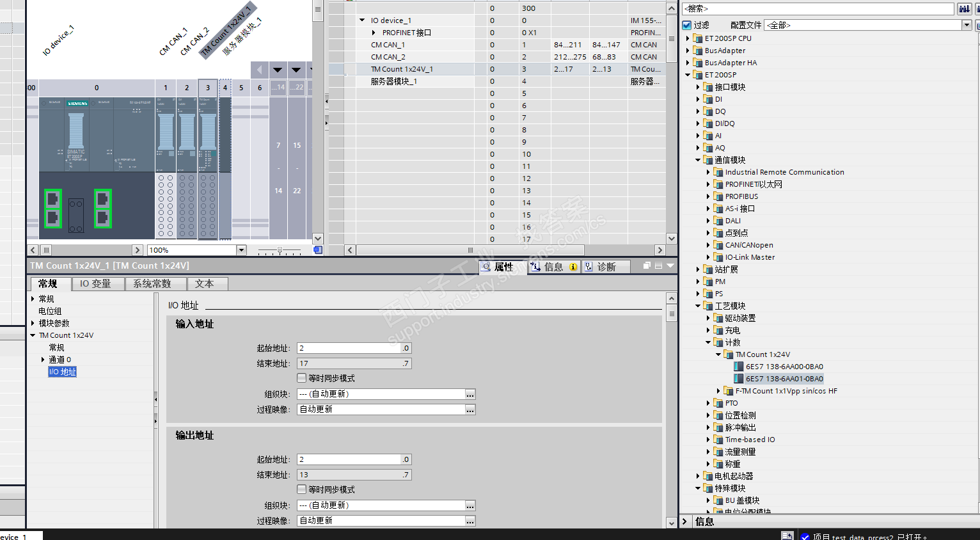Click browse button for input 组织块
Screen dimensions: 980x540
point(470,394)
